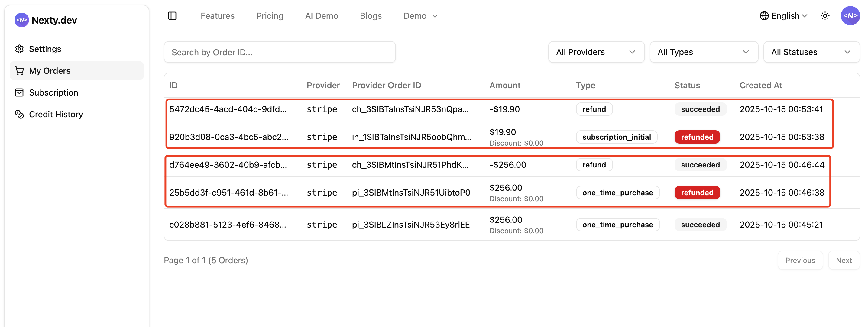Expand the All Providers dropdown
This screenshot has height=327, width=868.
tap(596, 52)
